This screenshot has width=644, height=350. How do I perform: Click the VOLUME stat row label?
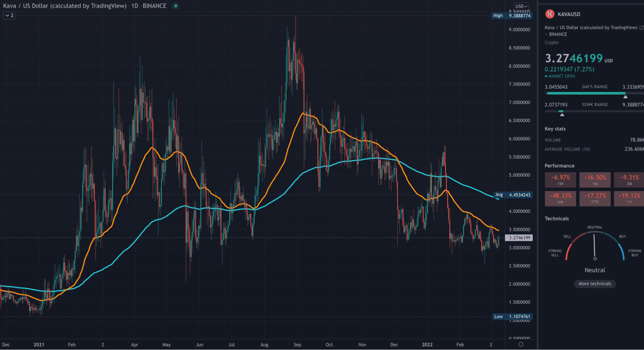click(553, 140)
